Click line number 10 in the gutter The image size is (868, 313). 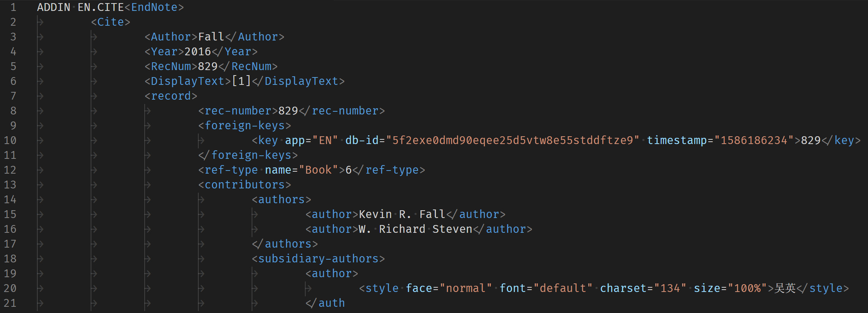[10, 140]
